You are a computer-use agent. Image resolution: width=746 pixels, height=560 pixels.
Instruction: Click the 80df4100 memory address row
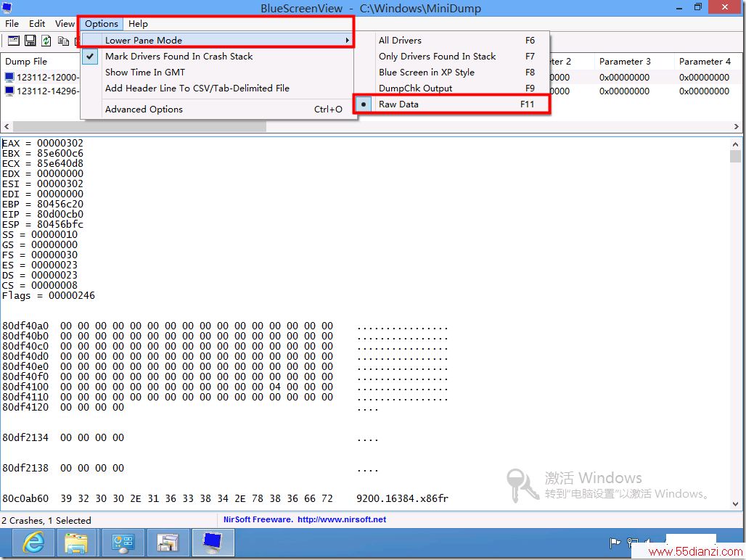click(x=225, y=387)
